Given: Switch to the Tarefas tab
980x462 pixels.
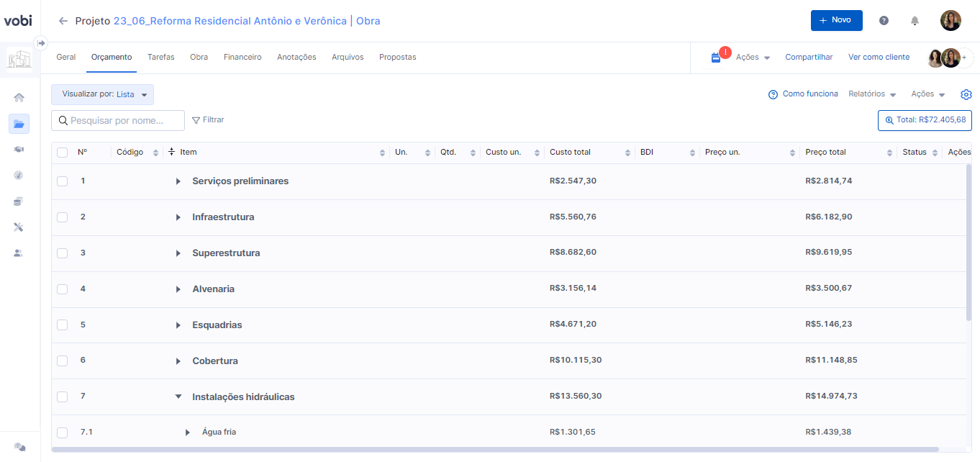Looking at the screenshot, I should 161,58.
